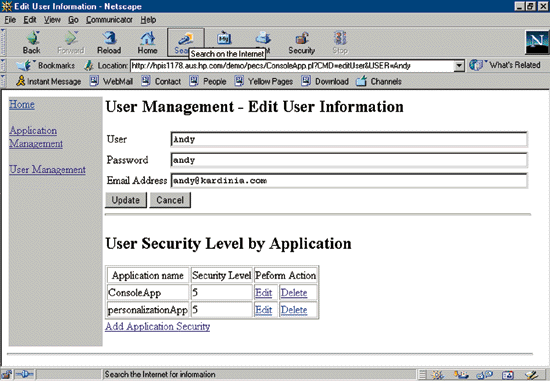The height and width of the screenshot is (381, 550).
Task: Click the Netscape N logo
Action: click(x=537, y=42)
